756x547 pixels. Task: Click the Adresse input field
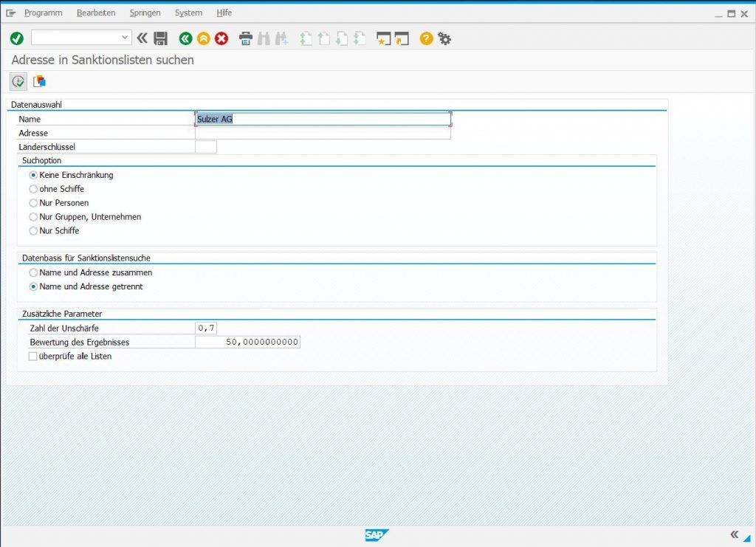[323, 134]
